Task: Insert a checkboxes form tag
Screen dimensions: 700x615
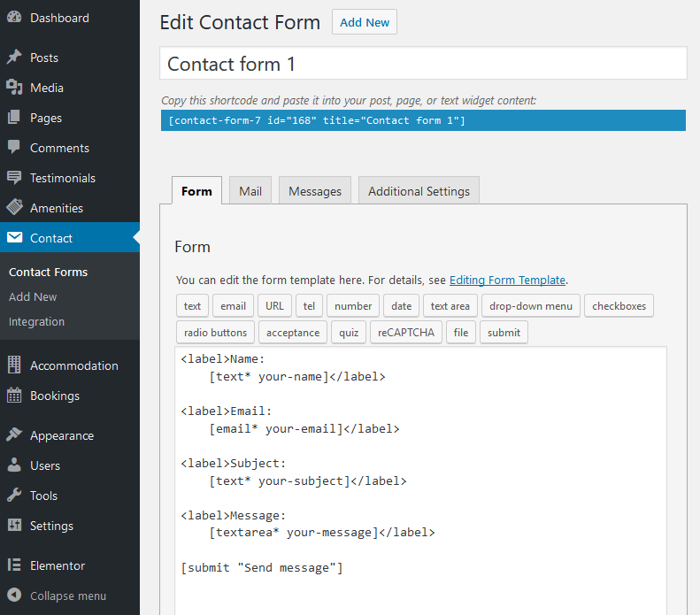Action: coord(619,305)
